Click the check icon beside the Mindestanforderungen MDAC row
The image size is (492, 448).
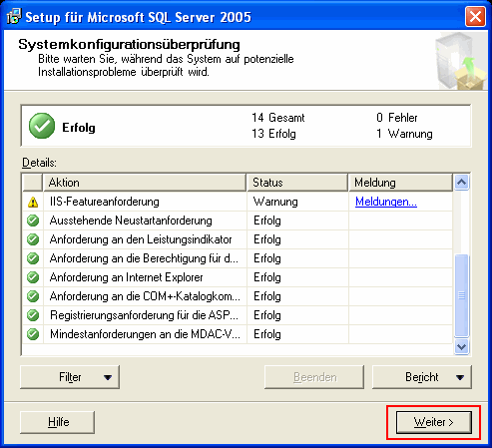click(x=33, y=334)
